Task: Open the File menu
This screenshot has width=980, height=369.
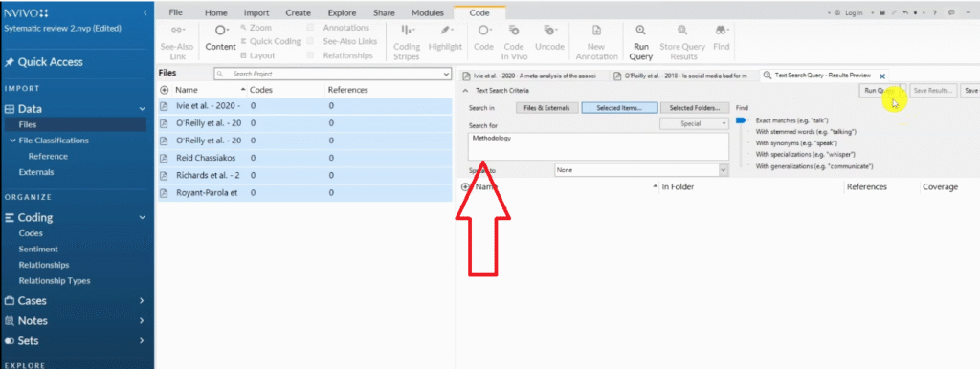Action: [176, 12]
